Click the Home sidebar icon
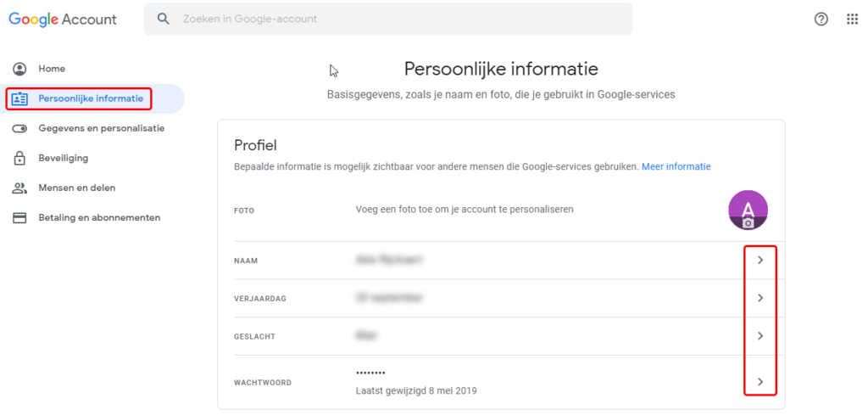The image size is (868, 415). click(x=19, y=69)
